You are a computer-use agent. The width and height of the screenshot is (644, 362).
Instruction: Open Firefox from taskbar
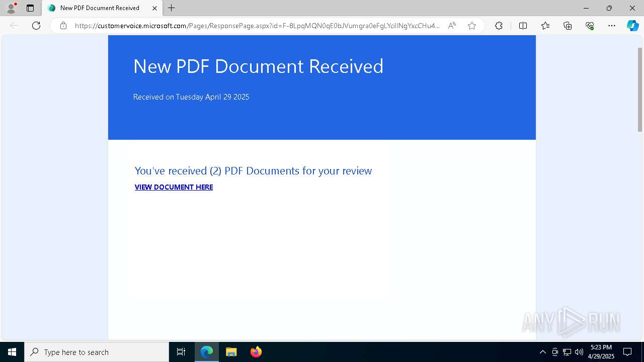[x=256, y=352]
